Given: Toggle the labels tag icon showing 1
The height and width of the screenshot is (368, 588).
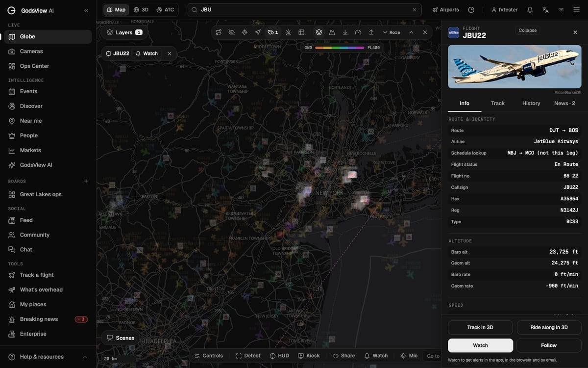Looking at the screenshot, I should (273, 32).
